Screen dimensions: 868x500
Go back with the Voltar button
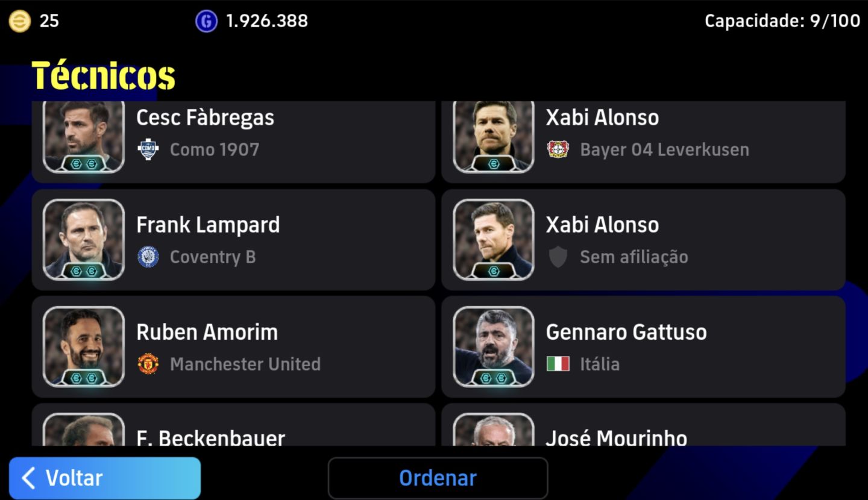point(105,478)
